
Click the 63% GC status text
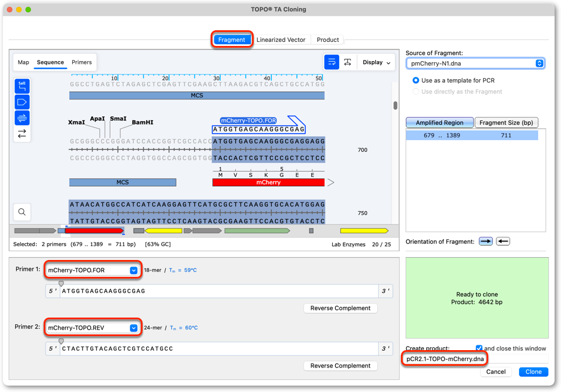pos(158,244)
